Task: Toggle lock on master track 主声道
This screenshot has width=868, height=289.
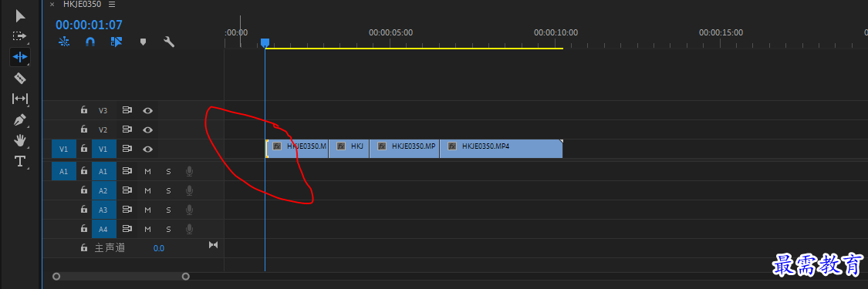Action: coord(83,248)
